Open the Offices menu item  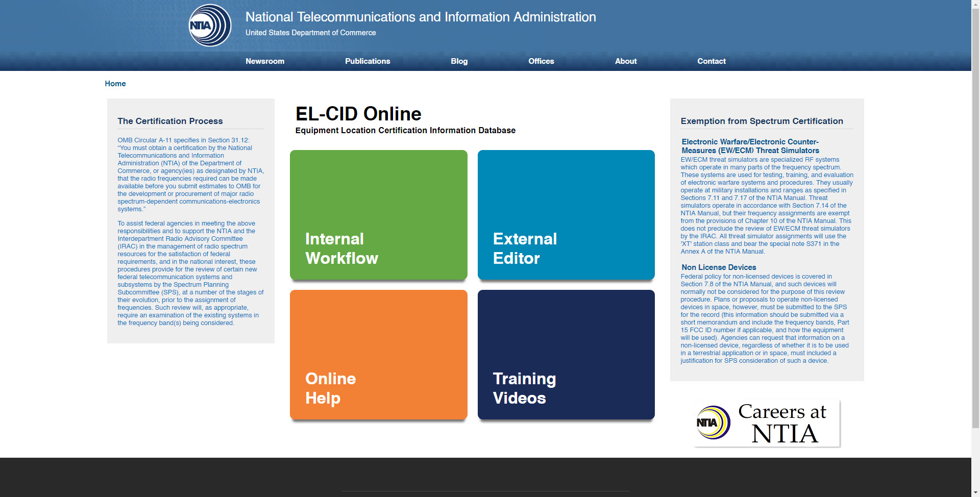point(541,61)
